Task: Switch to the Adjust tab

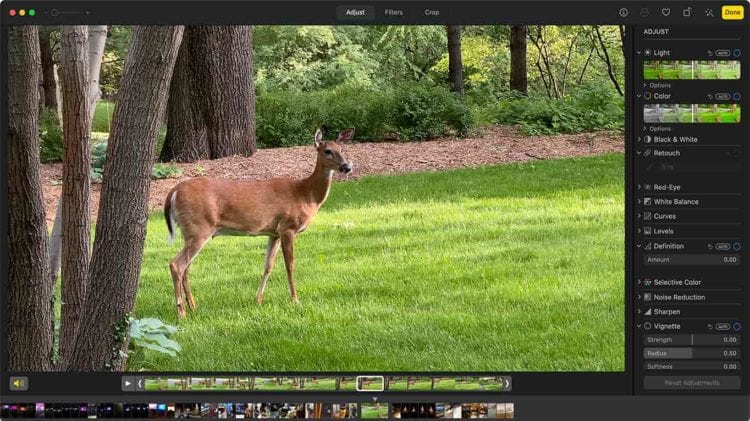Action: 355,12
